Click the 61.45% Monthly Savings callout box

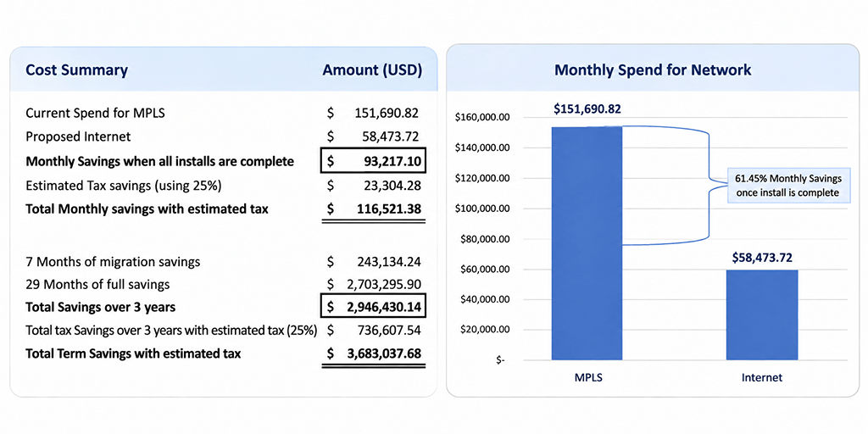[x=789, y=186]
